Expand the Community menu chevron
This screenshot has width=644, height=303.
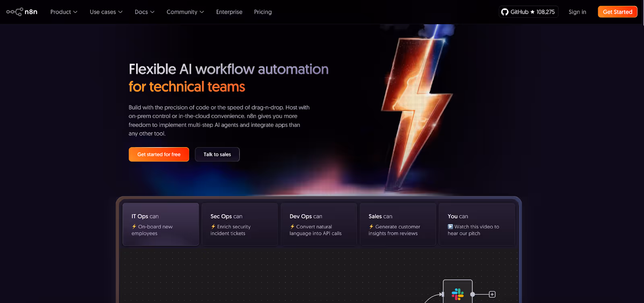coord(202,12)
